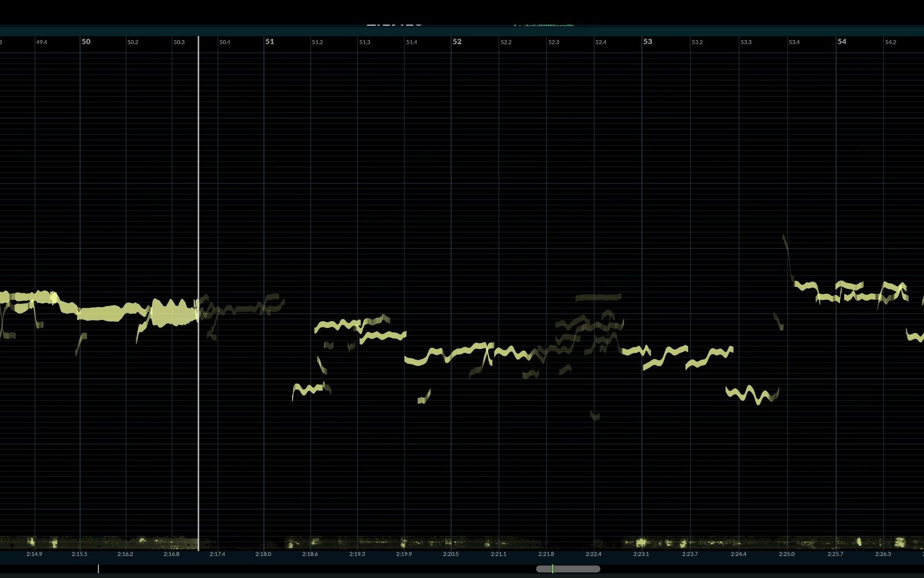Click the 2:14.9 time label
Viewport: 924px width, 578px height.
tap(34, 554)
